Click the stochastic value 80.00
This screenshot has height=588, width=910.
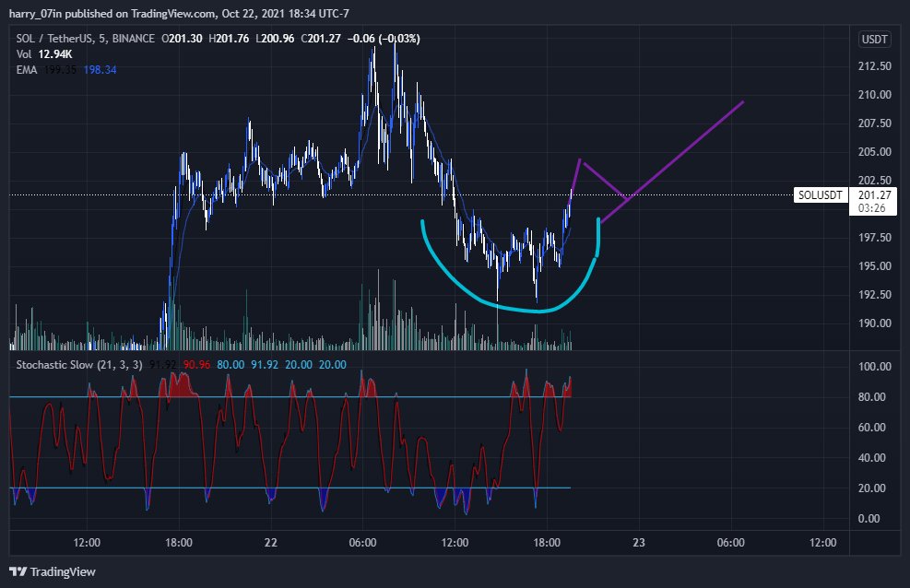tap(230, 365)
